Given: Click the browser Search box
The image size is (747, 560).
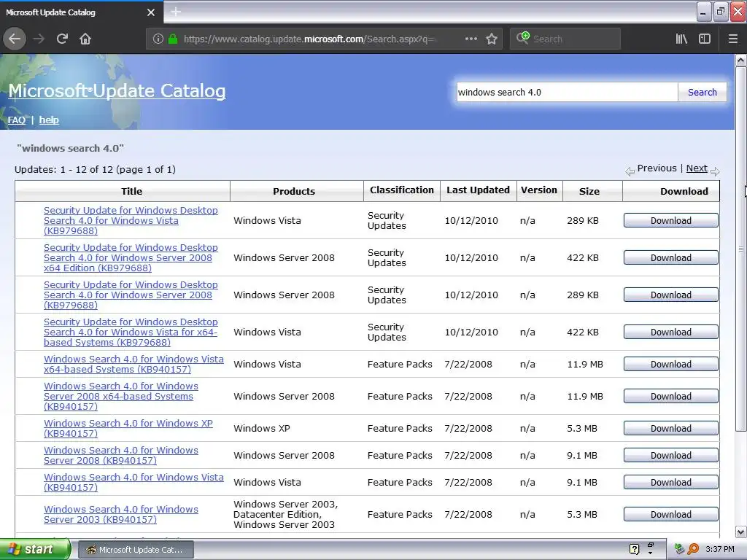Looking at the screenshot, I should [565, 39].
